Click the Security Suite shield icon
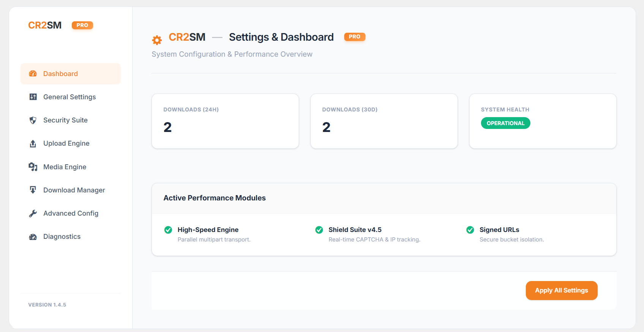 pyautogui.click(x=33, y=120)
